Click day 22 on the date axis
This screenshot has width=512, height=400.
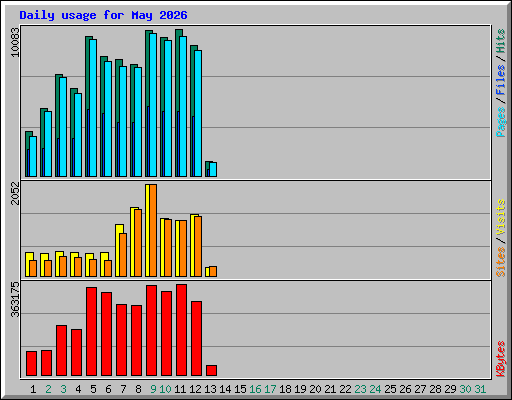(345, 389)
